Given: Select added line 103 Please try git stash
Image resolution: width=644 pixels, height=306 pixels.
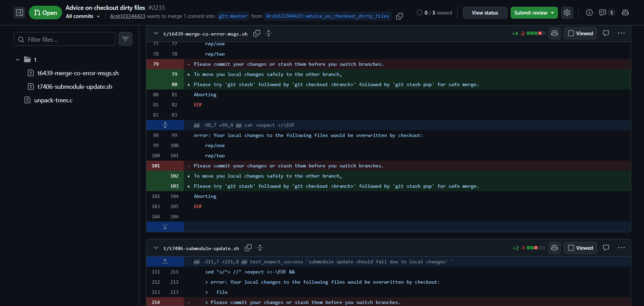Looking at the screenshot, I should coord(389,186).
